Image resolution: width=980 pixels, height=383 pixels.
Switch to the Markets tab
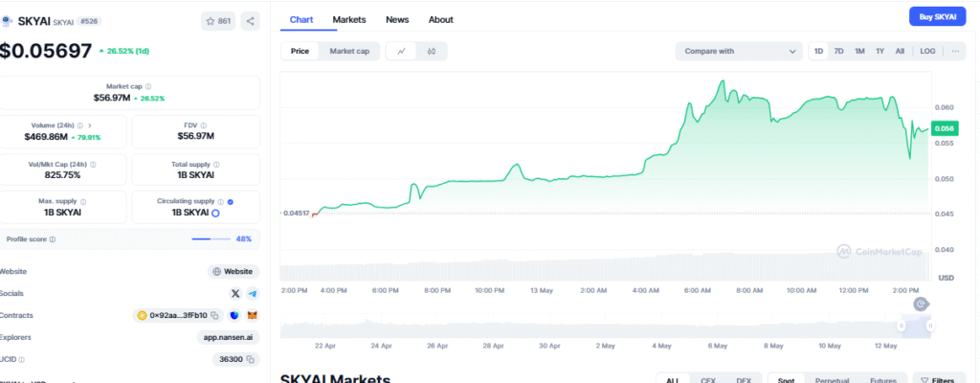coord(348,19)
